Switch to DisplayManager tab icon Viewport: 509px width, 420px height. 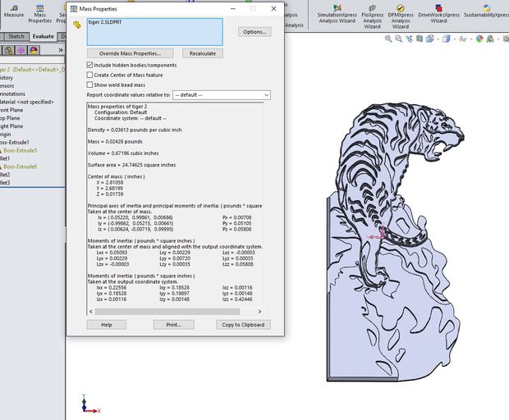34,50
